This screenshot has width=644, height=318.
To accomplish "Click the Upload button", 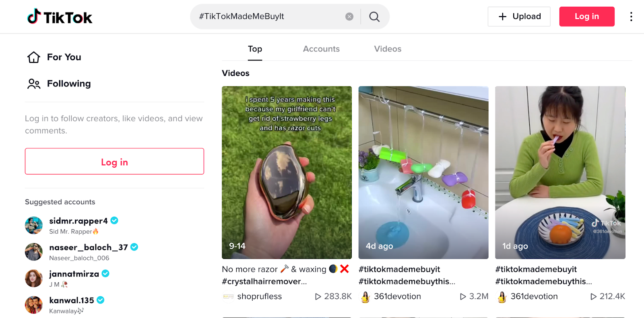I will click(x=519, y=16).
